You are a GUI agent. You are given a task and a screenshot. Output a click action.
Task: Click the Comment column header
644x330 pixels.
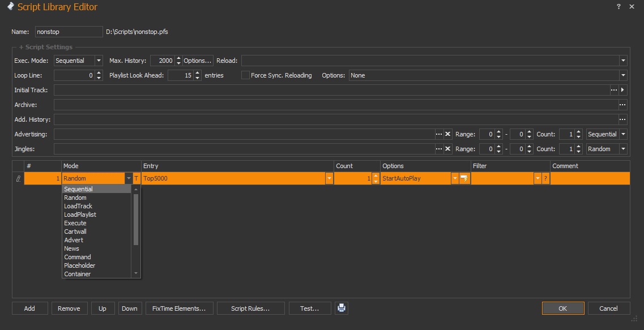click(590, 166)
